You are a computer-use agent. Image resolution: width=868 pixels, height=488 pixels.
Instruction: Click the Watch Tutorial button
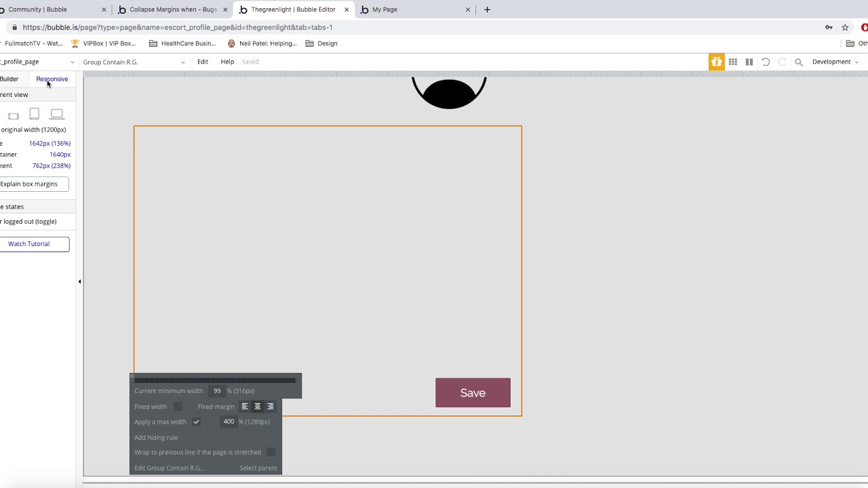(x=29, y=244)
